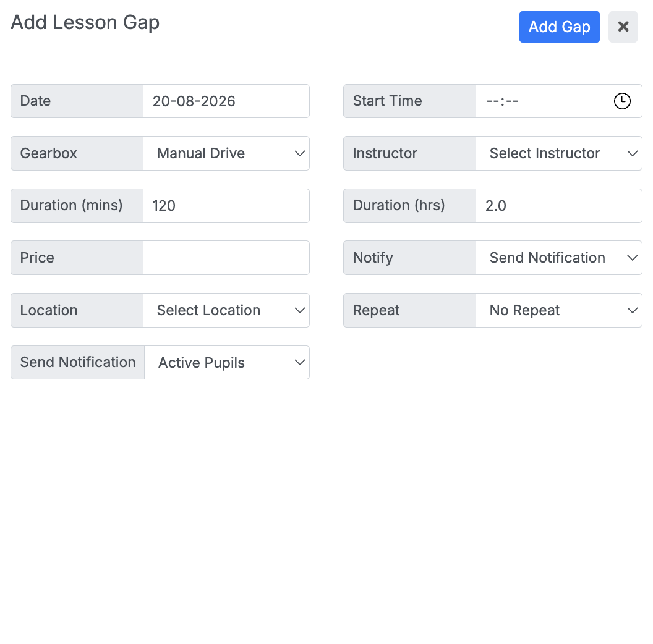The height and width of the screenshot is (644, 653).
Task: Click the Instructor dropdown chevron arrow
Action: [632, 154]
